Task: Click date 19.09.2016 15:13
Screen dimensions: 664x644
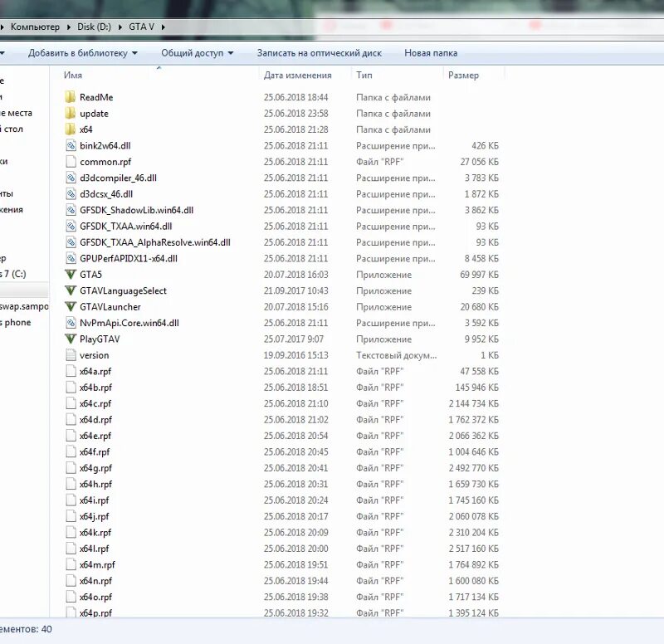Action: click(x=296, y=355)
